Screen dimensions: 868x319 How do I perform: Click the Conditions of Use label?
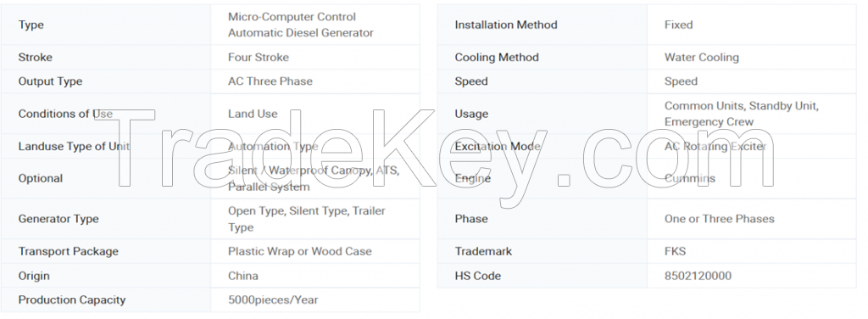coord(65,114)
